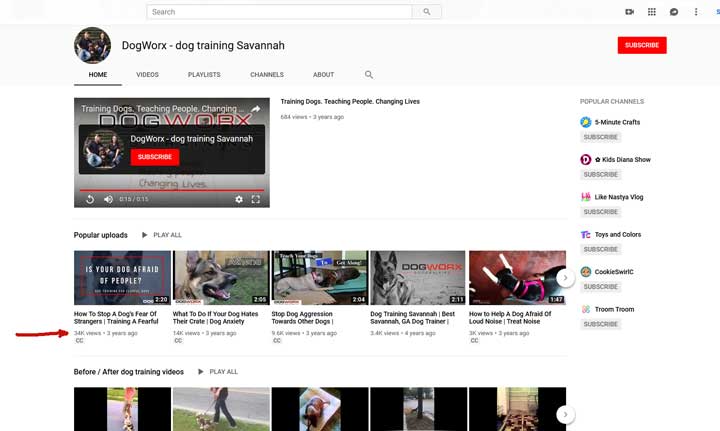Open the video player settings gear
The image size is (720, 431).
coord(239,199)
